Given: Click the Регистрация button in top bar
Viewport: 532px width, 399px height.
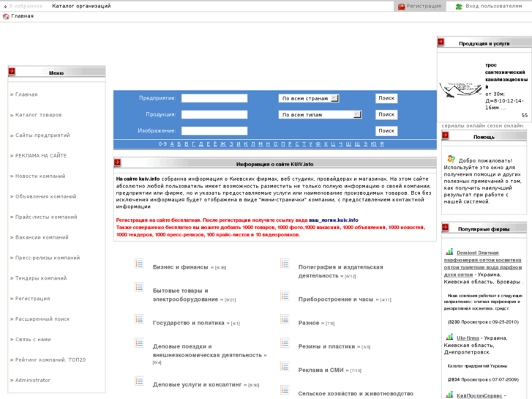Looking at the screenshot, I should (x=420, y=6).
